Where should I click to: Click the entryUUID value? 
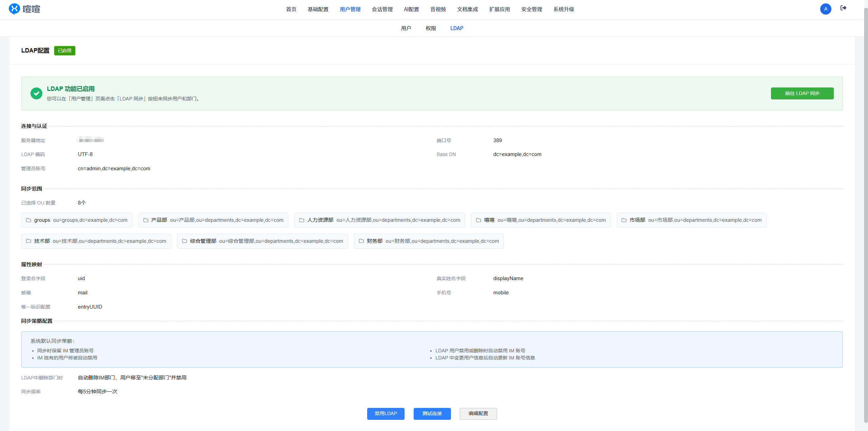(90, 307)
